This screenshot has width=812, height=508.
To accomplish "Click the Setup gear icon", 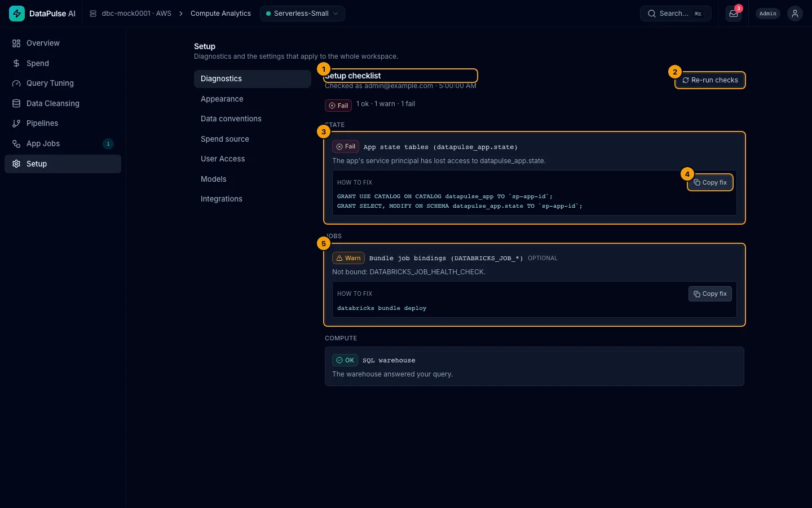I will pyautogui.click(x=16, y=164).
